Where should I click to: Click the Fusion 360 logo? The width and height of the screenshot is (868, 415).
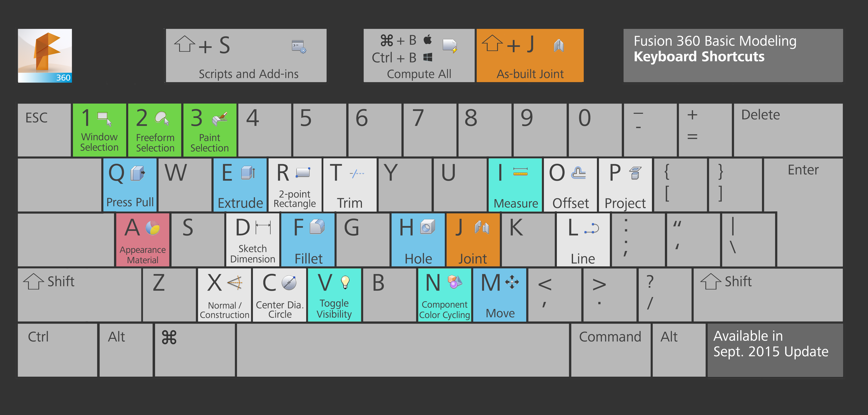point(45,56)
